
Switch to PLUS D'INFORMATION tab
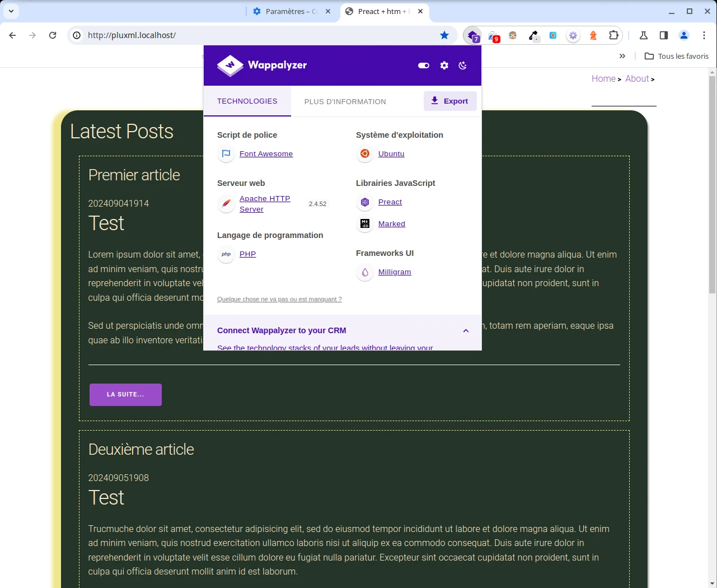(x=345, y=101)
